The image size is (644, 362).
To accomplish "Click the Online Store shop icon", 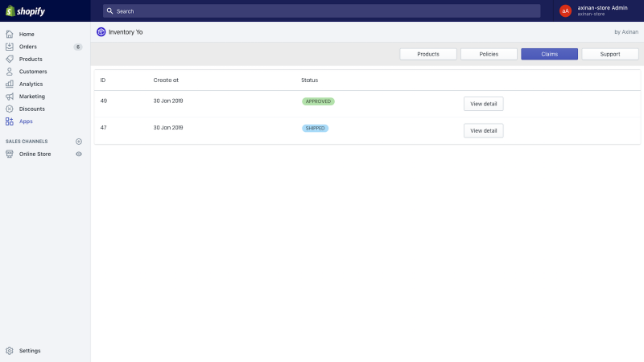I will click(x=10, y=154).
